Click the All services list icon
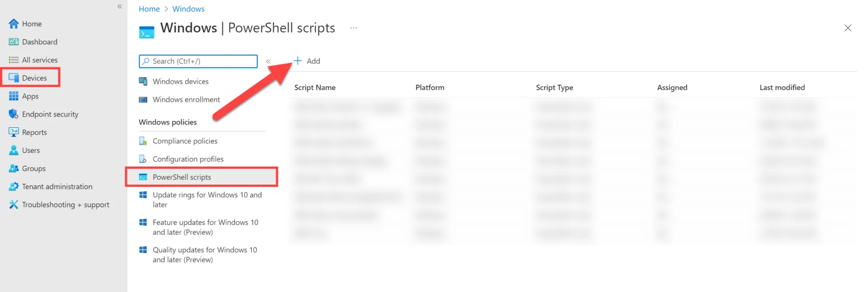Image resolution: width=868 pixels, height=292 pixels. pos(14,60)
